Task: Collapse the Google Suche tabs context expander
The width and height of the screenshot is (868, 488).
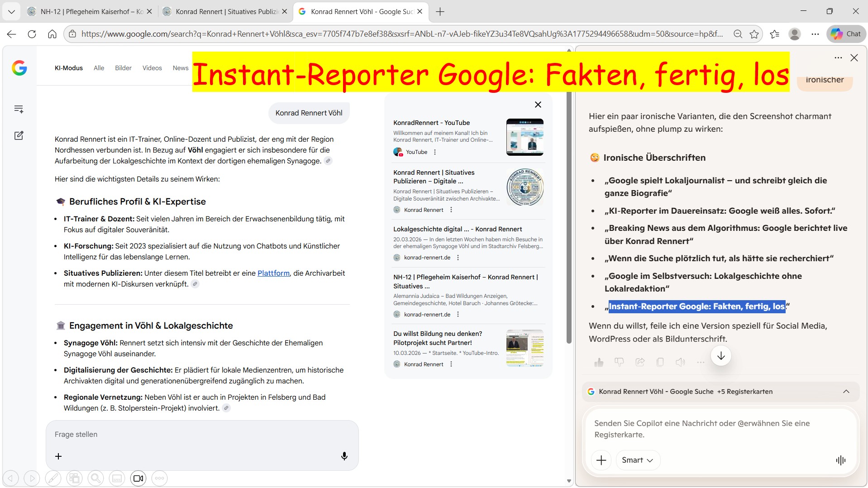Action: [x=846, y=392]
